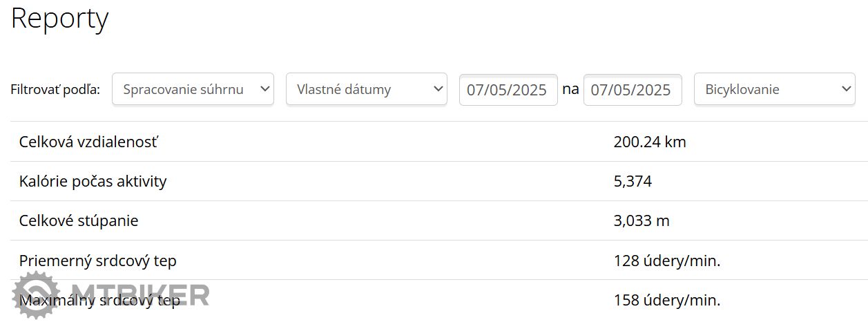Focus the start date input field
The width and height of the screenshot is (868, 329).
click(508, 90)
